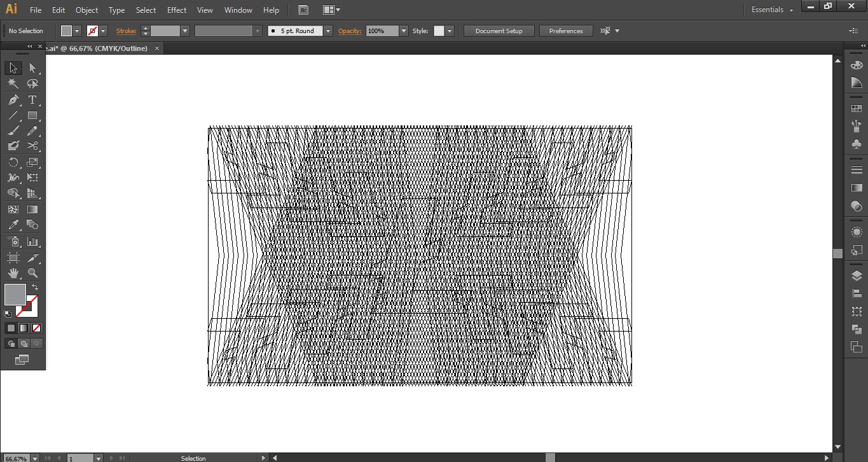Viewport: 868px width, 462px height.
Task: Choose the Scissors tool
Action: pos(32,146)
